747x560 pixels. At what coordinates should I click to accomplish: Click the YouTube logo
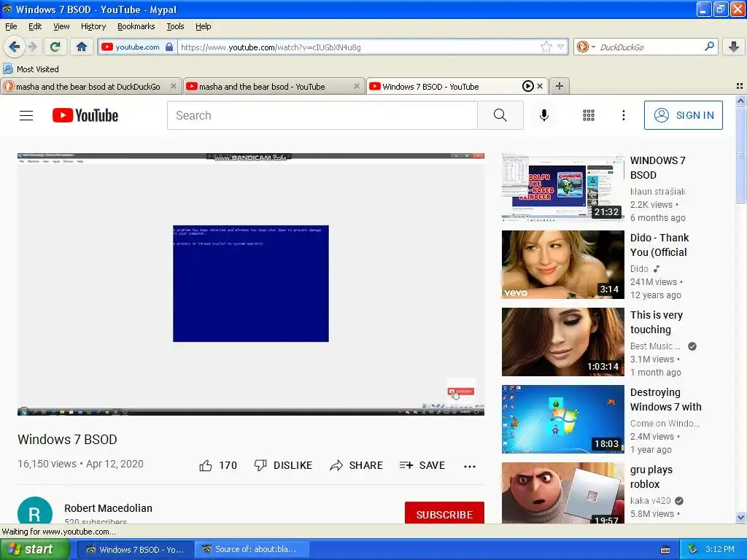pos(85,115)
